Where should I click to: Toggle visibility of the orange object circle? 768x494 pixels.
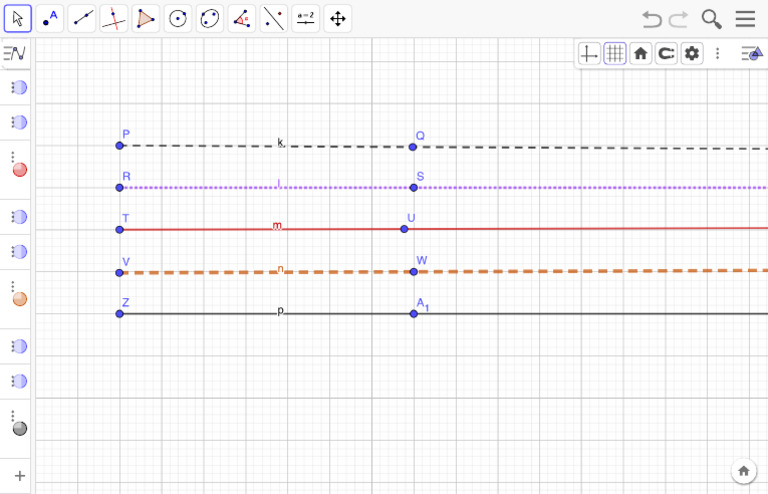[20, 299]
